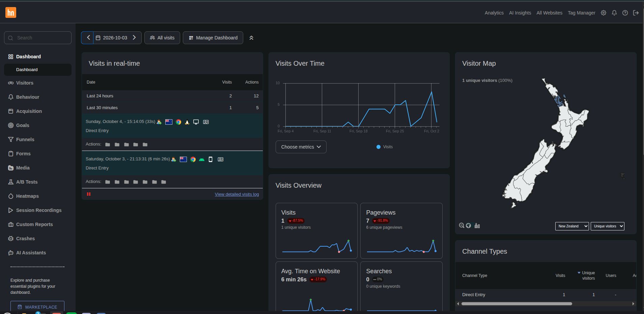Click the sign out icon
Image resolution: width=644 pixels, height=314 pixels.
(x=636, y=13)
